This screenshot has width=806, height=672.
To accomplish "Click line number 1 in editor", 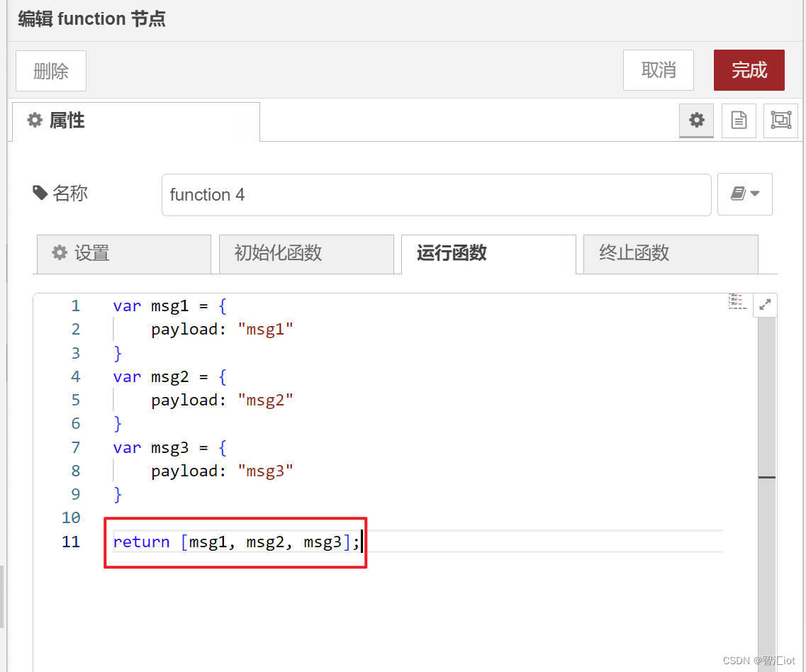I will pyautogui.click(x=76, y=306).
